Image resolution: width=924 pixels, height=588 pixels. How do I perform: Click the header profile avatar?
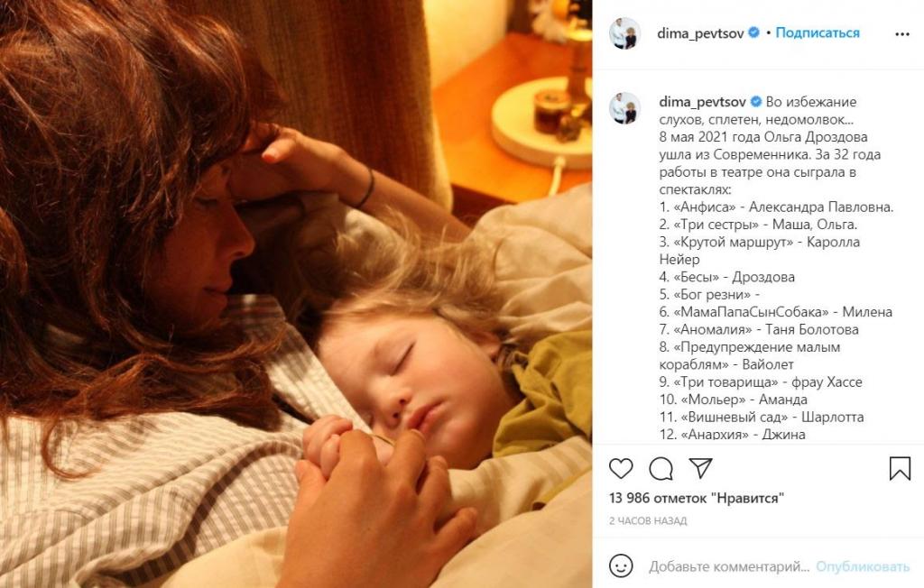click(x=624, y=33)
